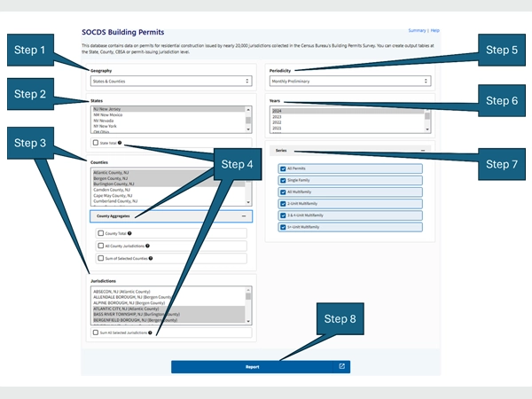Open the Geography dropdown

171,81
